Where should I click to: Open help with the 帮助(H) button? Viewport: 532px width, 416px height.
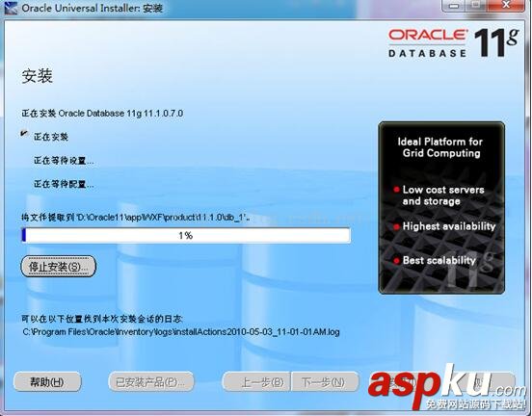coord(47,382)
